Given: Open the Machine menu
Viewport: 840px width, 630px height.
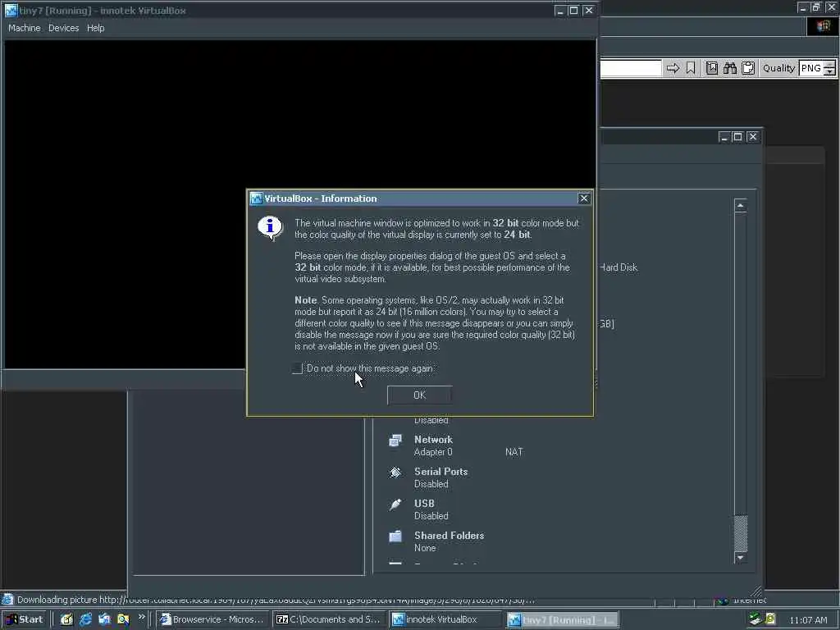Looking at the screenshot, I should pos(24,28).
